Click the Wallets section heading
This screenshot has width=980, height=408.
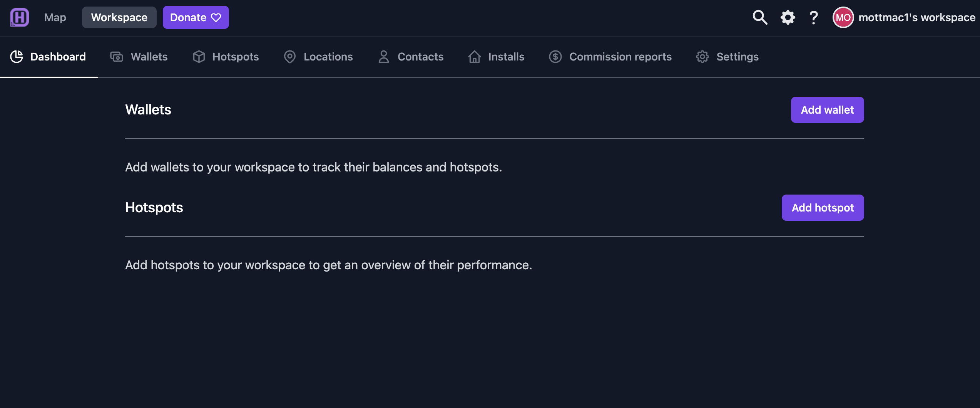click(x=148, y=110)
